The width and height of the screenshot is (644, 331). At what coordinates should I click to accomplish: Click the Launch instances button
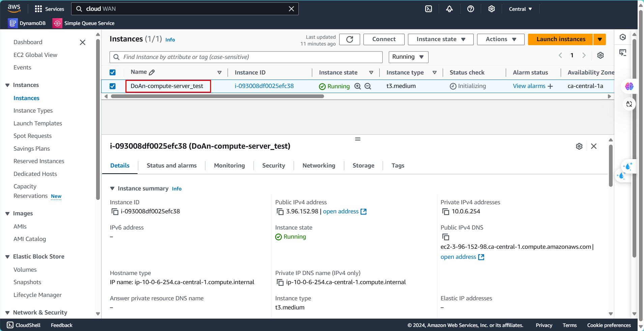pos(560,39)
